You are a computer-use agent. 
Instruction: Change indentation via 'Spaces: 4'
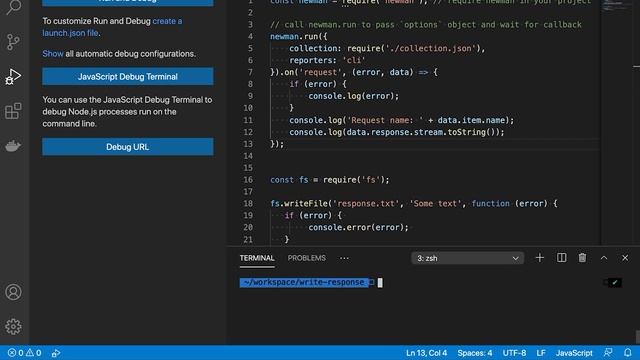click(475, 353)
